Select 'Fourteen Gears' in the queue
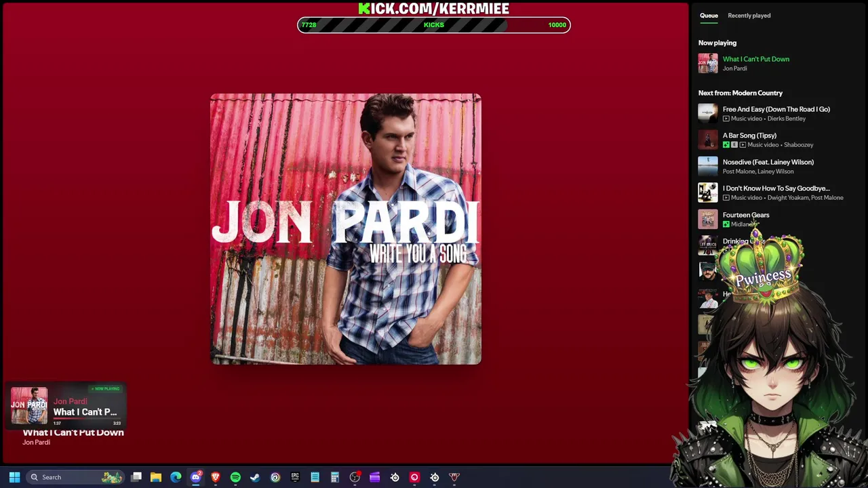868x488 pixels. tap(746, 215)
